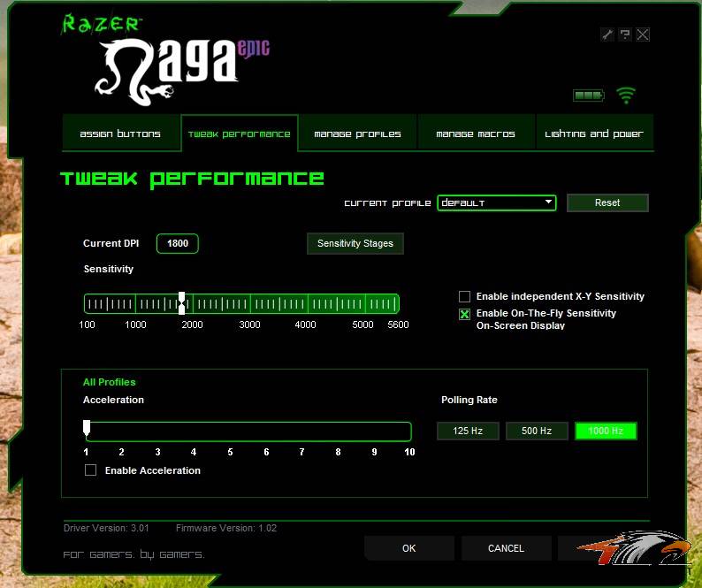
Task: Select the Tweak Performance tab
Action: coord(240,134)
